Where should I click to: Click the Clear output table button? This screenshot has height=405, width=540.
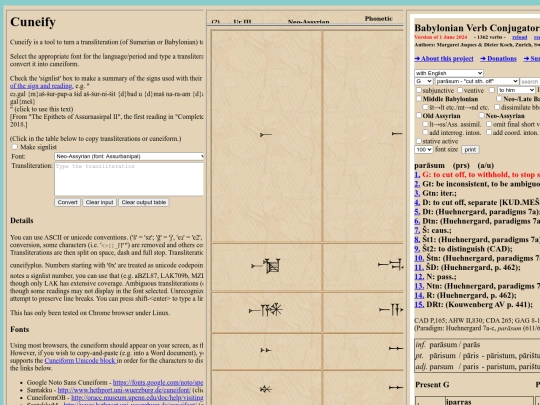(144, 202)
